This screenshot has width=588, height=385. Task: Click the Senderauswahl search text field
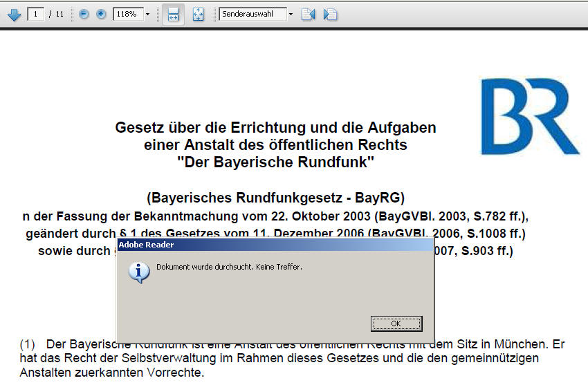pyautogui.click(x=252, y=15)
